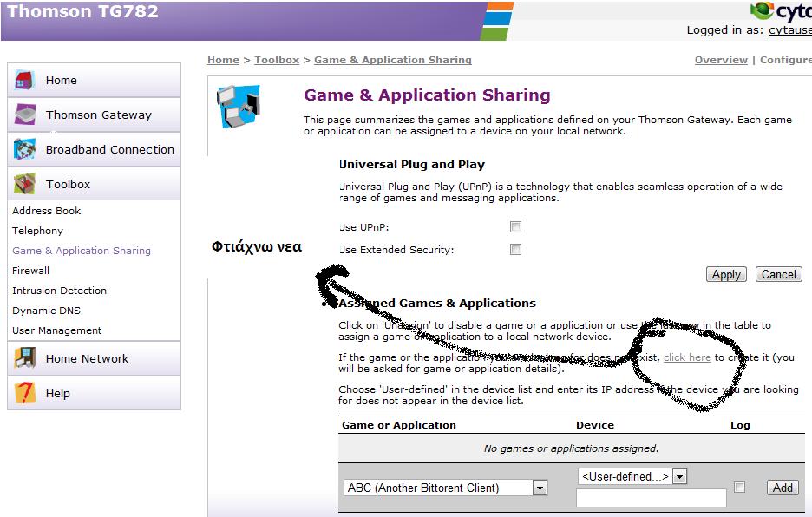Viewport: 812px width, 517px height.
Task: Open the ABC (Another Bittorent Client) dropdown
Action: click(x=445, y=488)
